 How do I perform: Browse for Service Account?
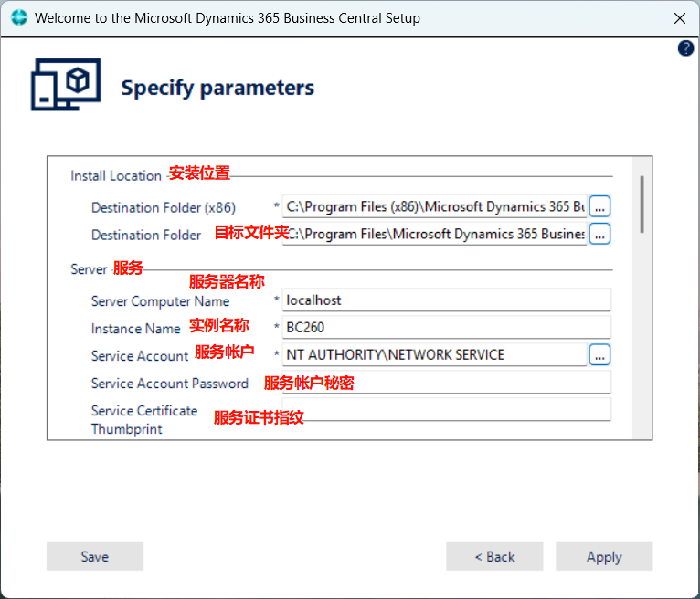tap(599, 355)
